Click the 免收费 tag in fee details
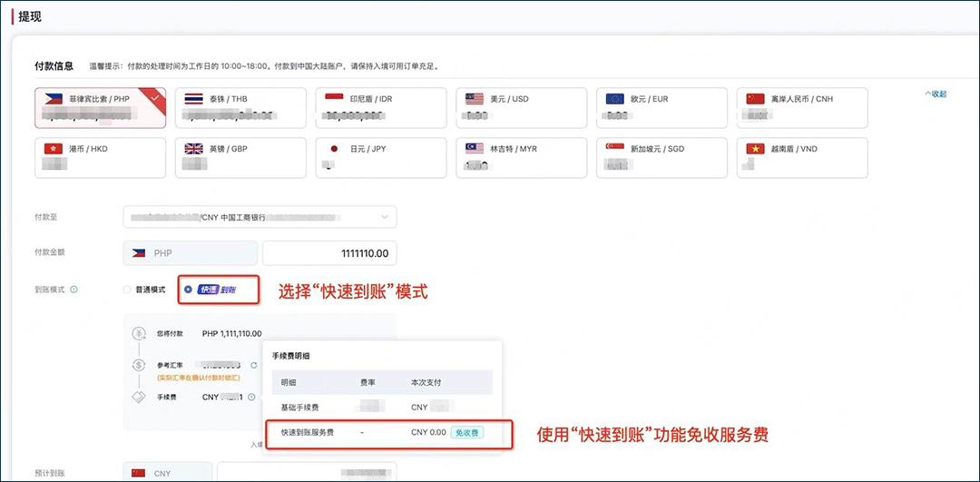Screen dimensions: 980x482 pos(467,433)
